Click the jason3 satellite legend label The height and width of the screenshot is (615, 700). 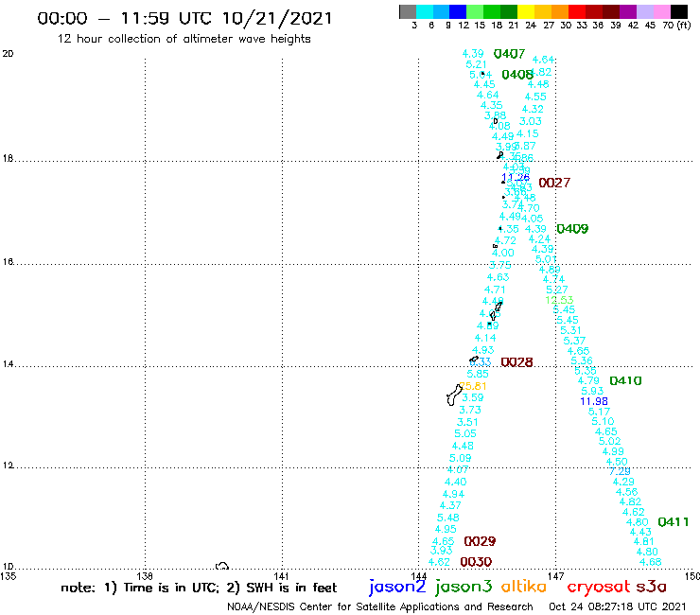tap(464, 587)
